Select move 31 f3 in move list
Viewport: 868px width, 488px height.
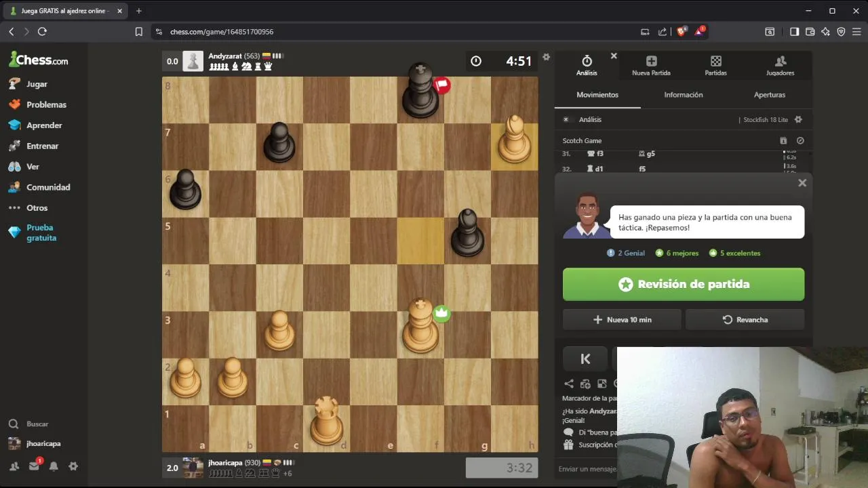pyautogui.click(x=595, y=154)
